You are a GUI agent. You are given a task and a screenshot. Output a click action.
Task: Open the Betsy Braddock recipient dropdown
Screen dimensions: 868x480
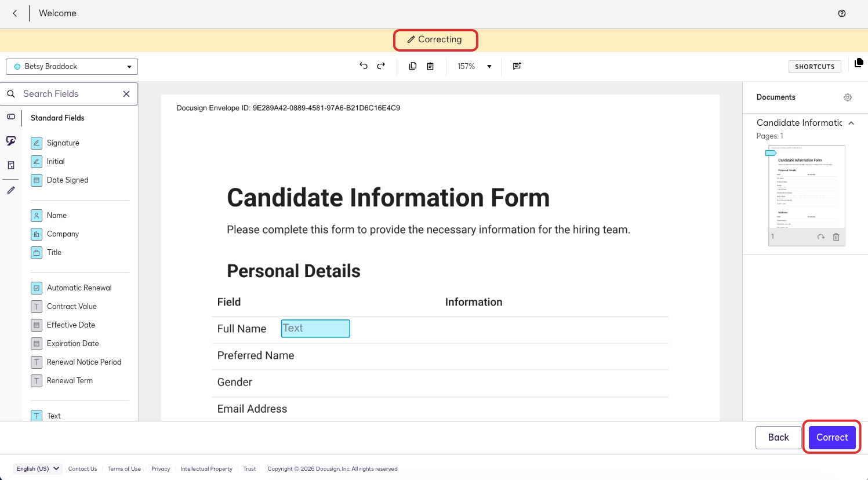pyautogui.click(x=72, y=67)
